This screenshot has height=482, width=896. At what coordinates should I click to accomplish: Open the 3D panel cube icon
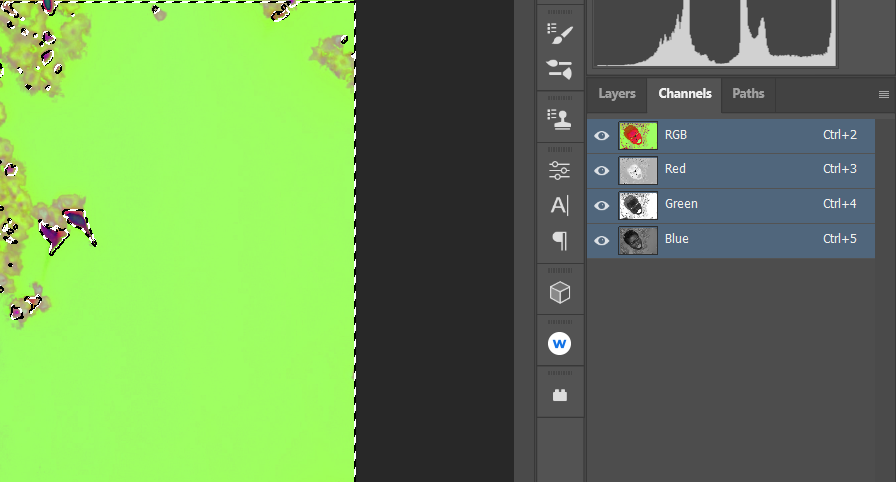pyautogui.click(x=559, y=292)
